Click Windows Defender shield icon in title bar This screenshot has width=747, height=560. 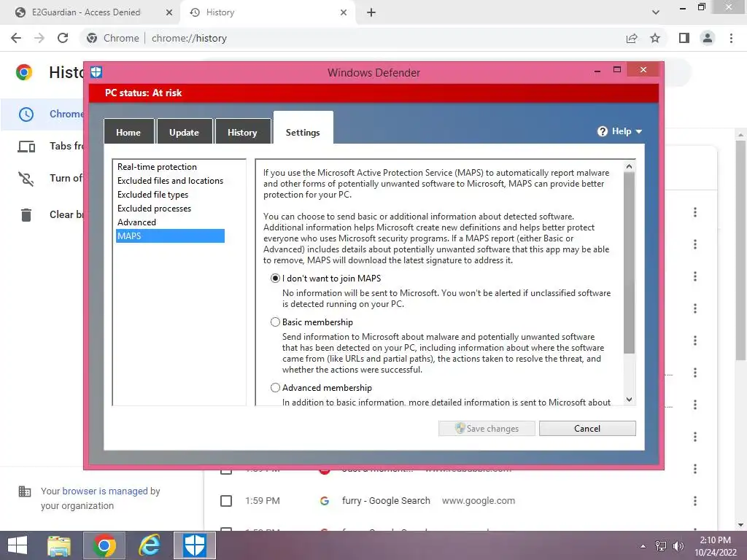(96, 72)
